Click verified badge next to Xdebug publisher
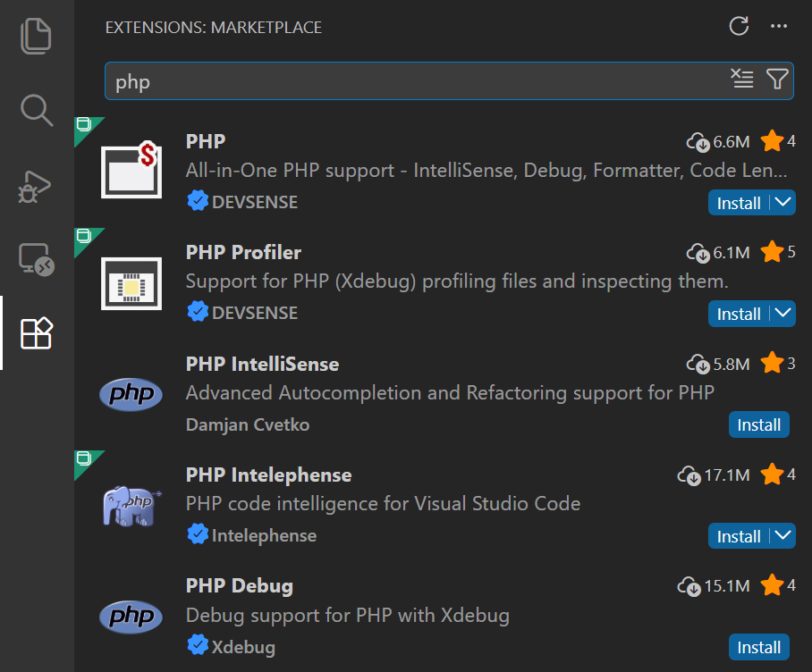 (198, 645)
